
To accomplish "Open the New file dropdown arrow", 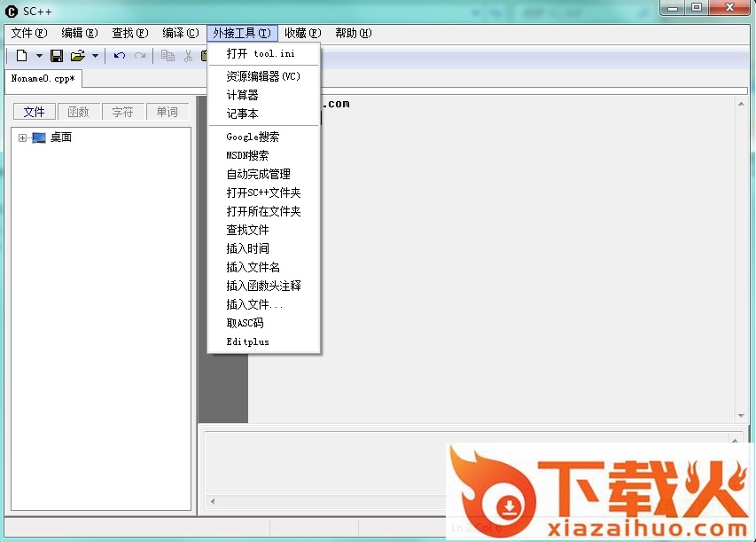I will 39,56.
